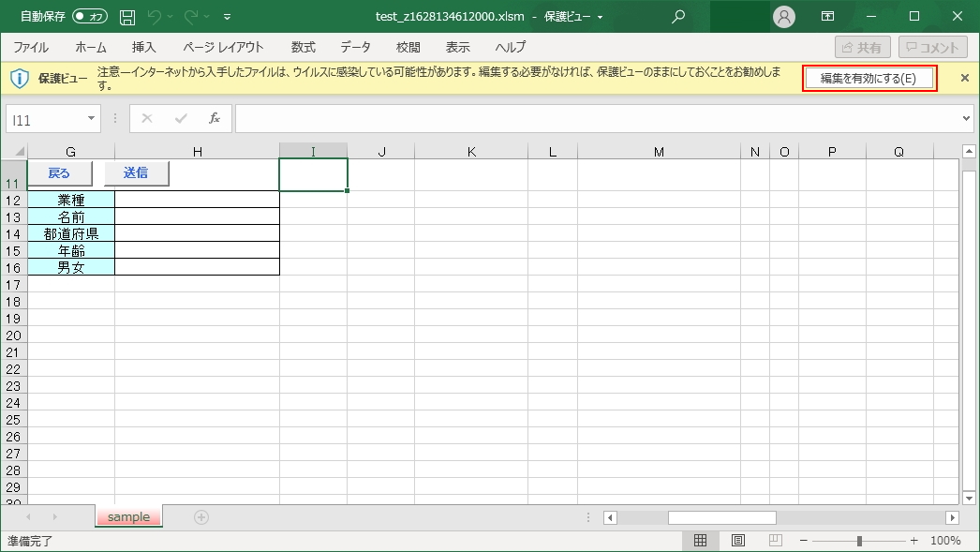Open the Undo history dropdown arrow
Screen dimensions: 980x552
point(170,17)
